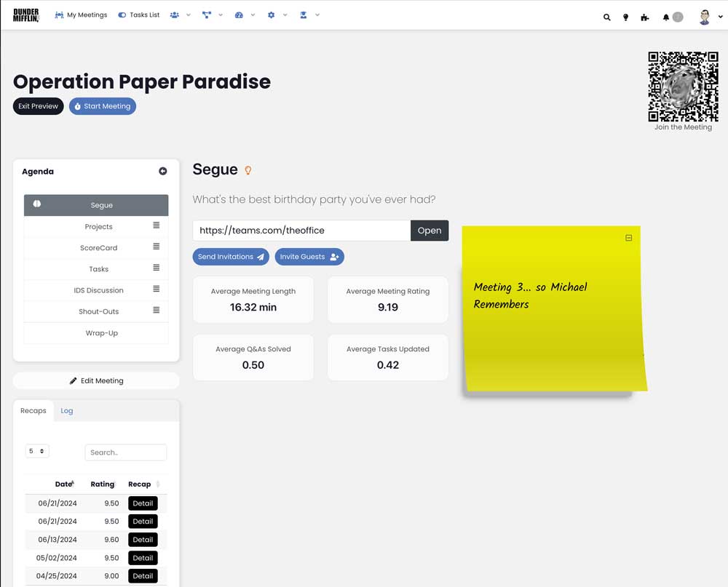This screenshot has height=587, width=728.
Task: Open the recaps per-page count selector
Action: tap(36, 451)
